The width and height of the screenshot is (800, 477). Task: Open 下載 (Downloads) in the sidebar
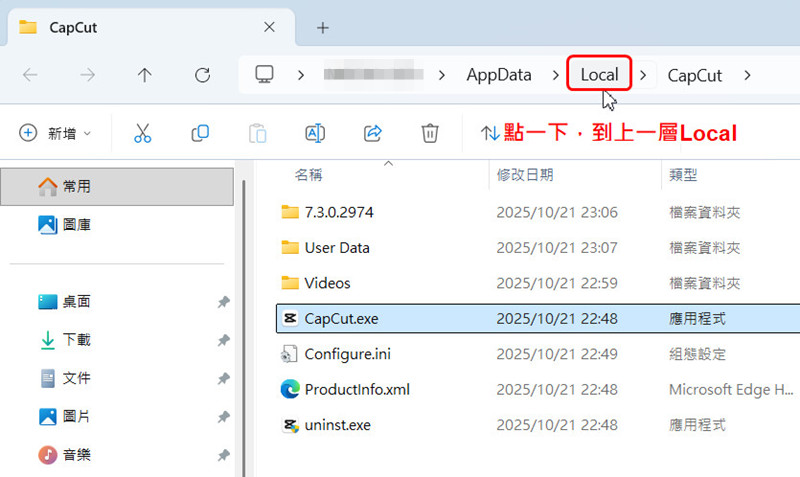pyautogui.click(x=76, y=340)
